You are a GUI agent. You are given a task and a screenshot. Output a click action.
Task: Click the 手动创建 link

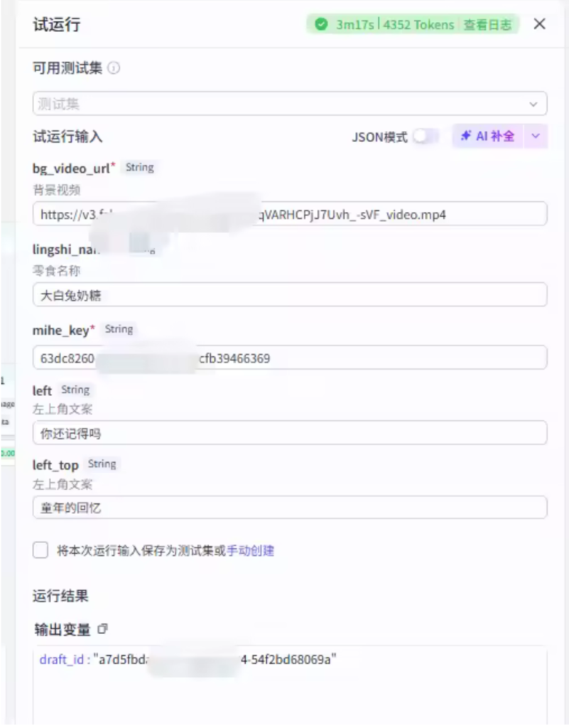250,550
